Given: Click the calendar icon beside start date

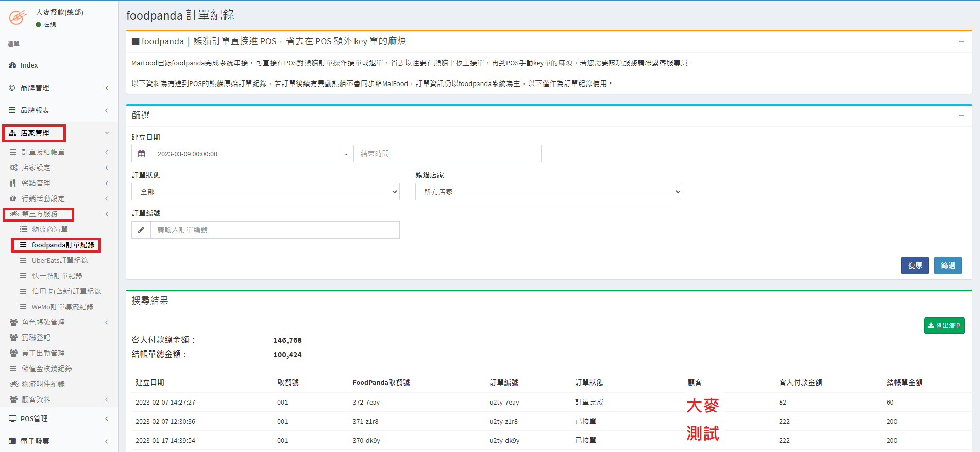Looking at the screenshot, I should (141, 154).
